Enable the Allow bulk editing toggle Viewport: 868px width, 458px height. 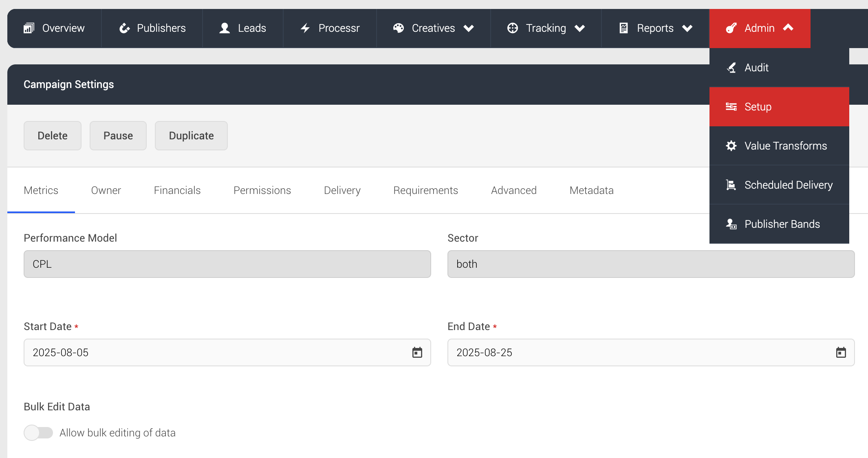coord(38,433)
